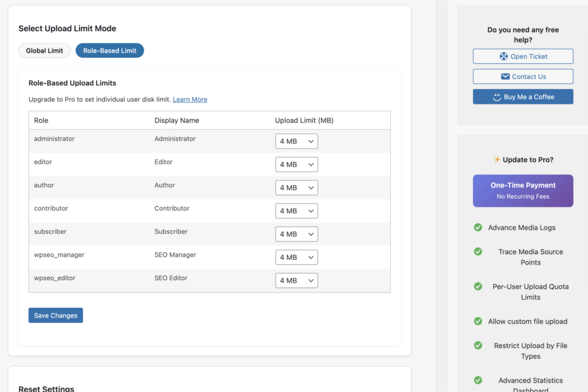Click the checkmark next to Trace Media Source Points

[x=478, y=252]
